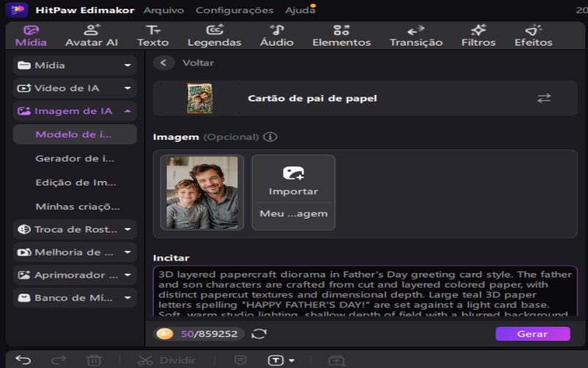Expand the Banco de Mí... section

[x=75, y=298]
